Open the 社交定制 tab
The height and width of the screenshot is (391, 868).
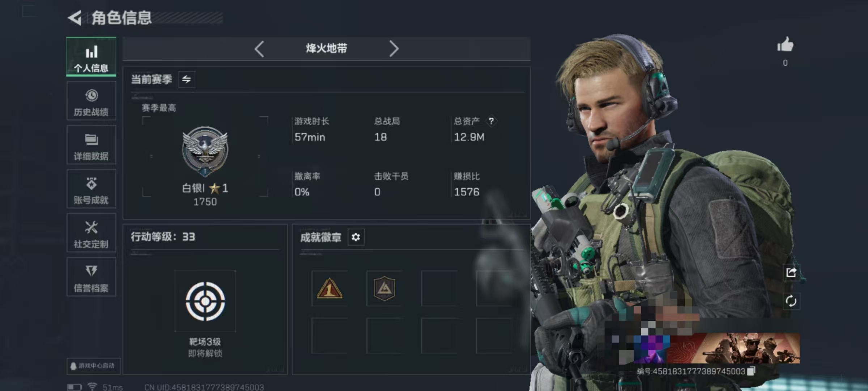(x=91, y=233)
